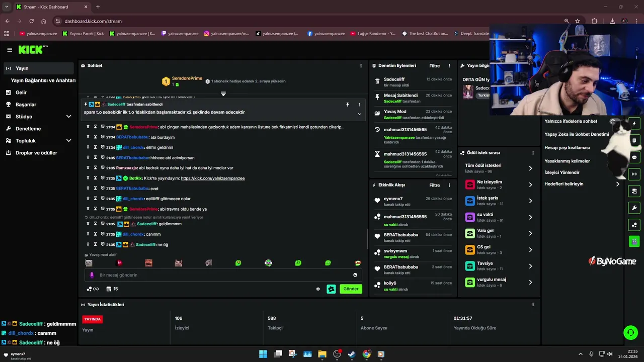
Task: Click the green support headset button
Action: (630, 332)
